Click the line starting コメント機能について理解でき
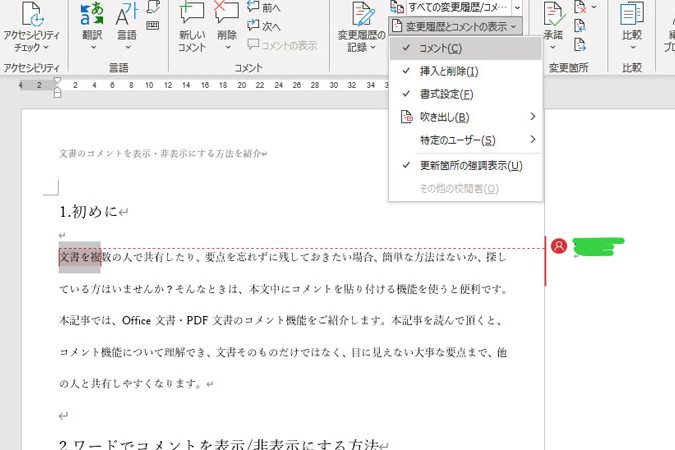Image resolution: width=675 pixels, height=450 pixels. point(283,352)
